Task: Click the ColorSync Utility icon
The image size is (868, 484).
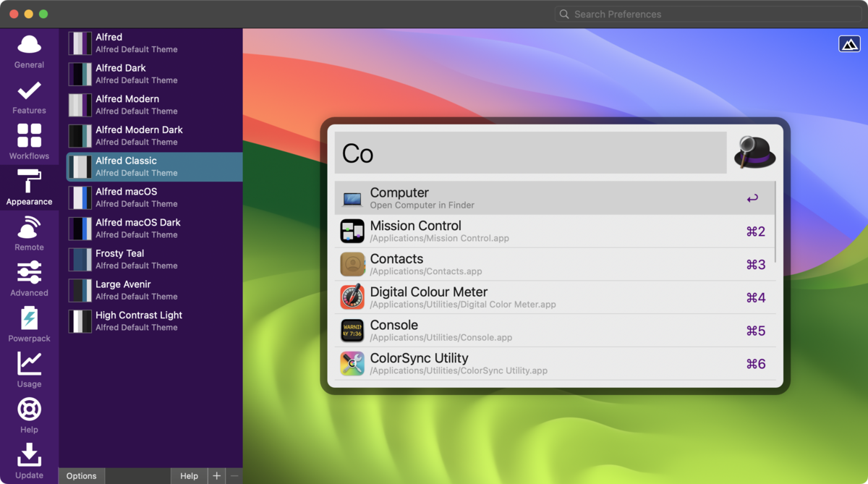Action: coord(352,363)
